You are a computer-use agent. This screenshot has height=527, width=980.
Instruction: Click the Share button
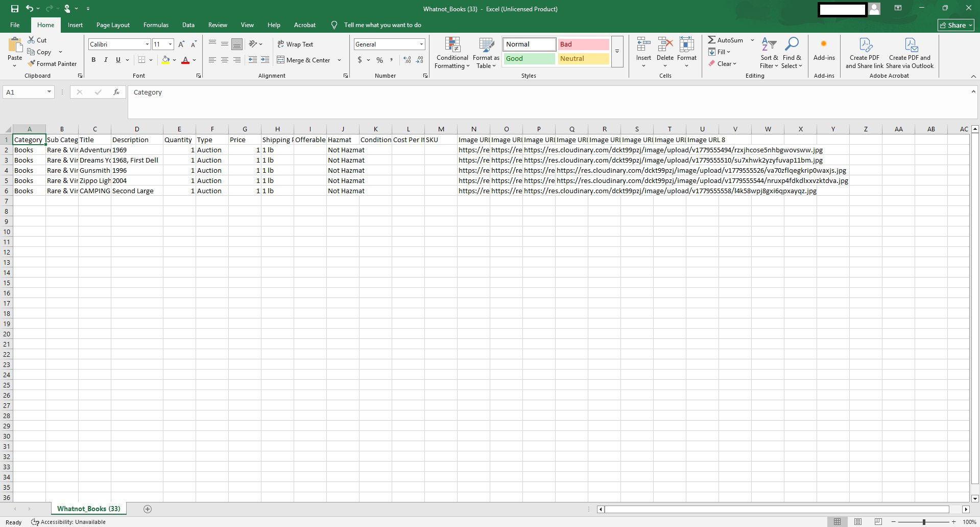coord(956,25)
